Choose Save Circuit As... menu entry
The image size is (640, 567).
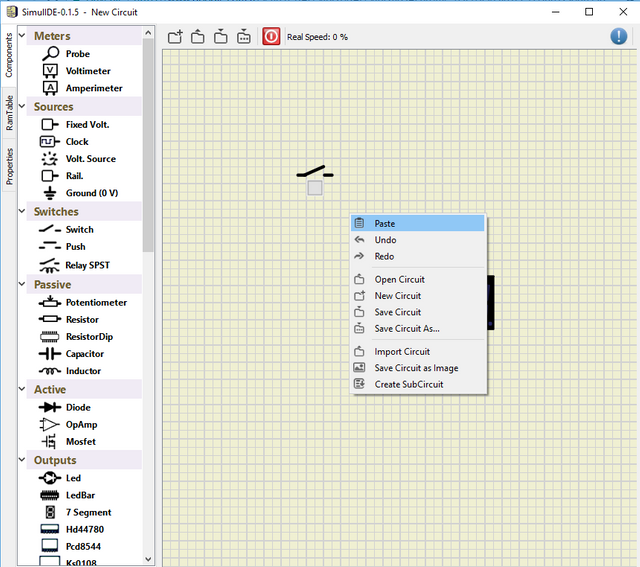pyautogui.click(x=418, y=328)
